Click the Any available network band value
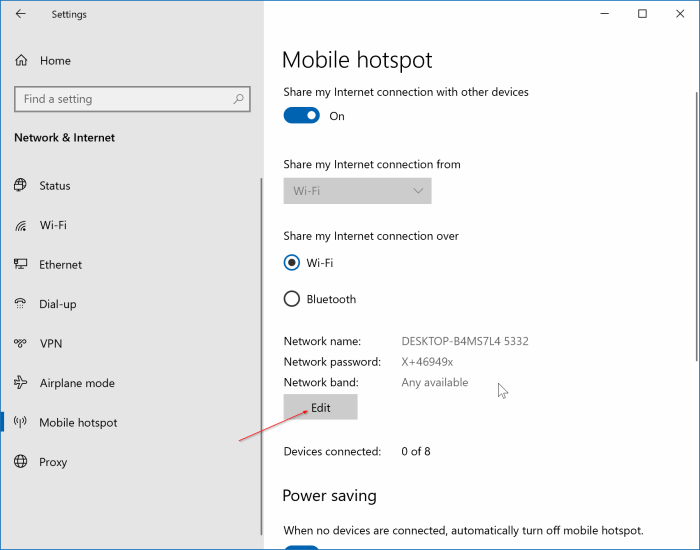This screenshot has width=700, height=550. click(435, 382)
